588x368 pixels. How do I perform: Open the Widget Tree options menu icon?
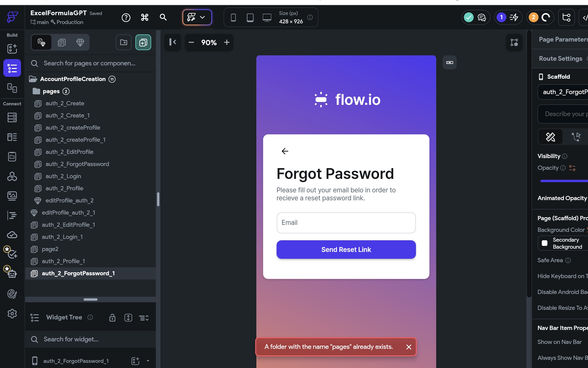144,318
